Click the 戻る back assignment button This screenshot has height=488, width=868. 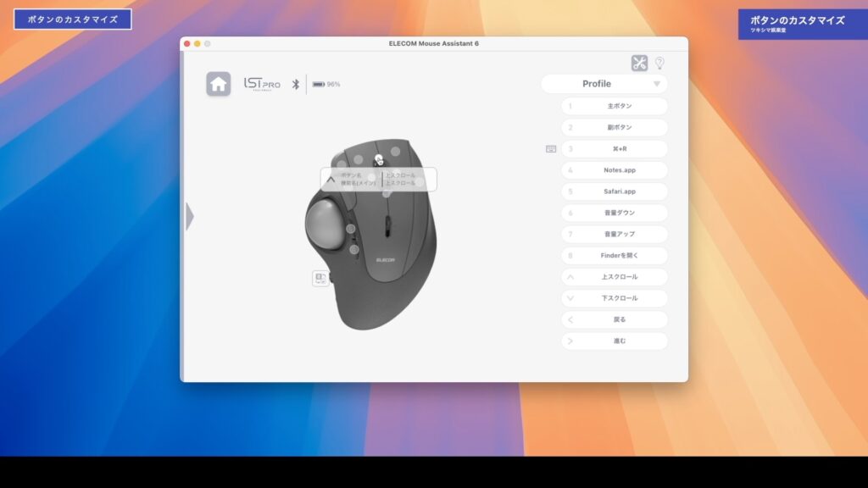point(615,319)
